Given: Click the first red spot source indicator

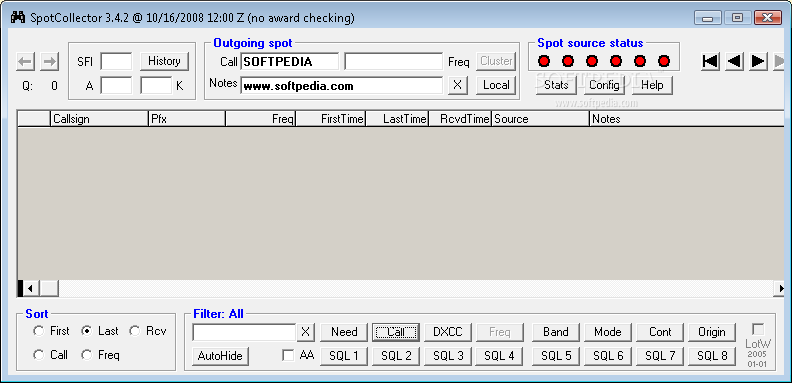Looking at the screenshot, I should pyautogui.click(x=543, y=61).
